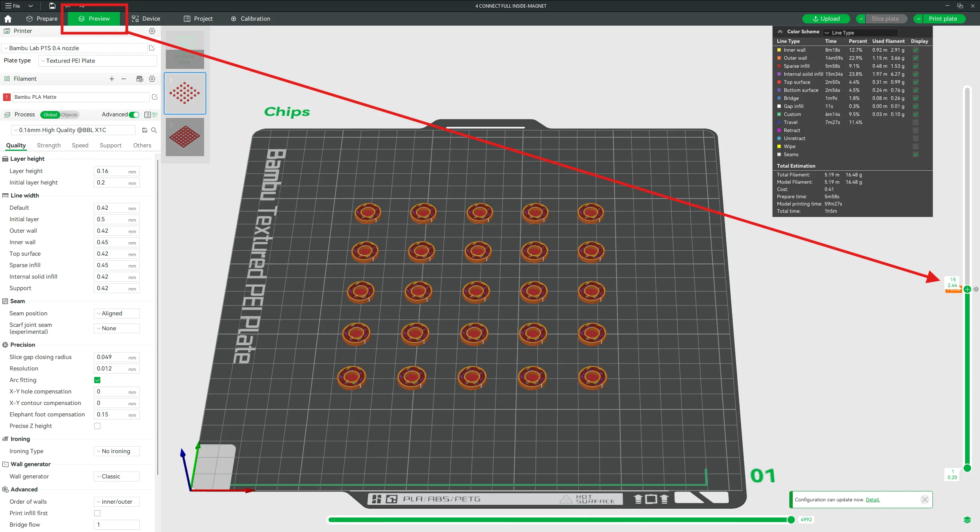
Task: Click the Elephant foot compensation field
Action: click(117, 415)
